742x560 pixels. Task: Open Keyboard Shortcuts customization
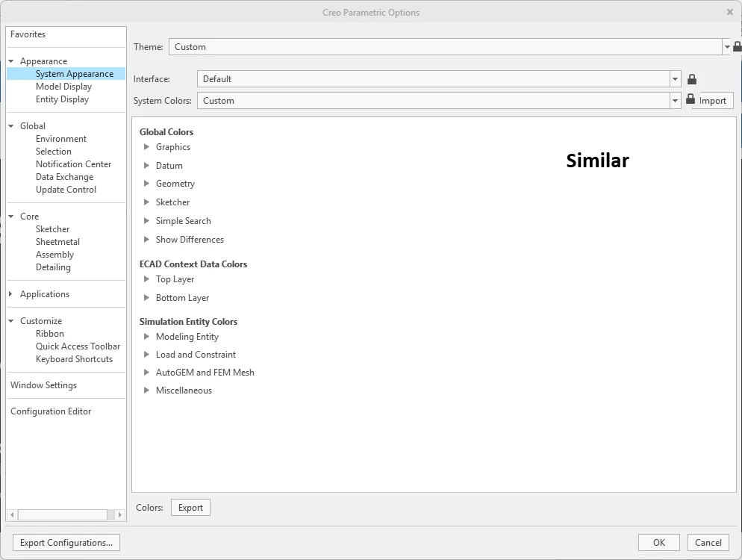[75, 359]
